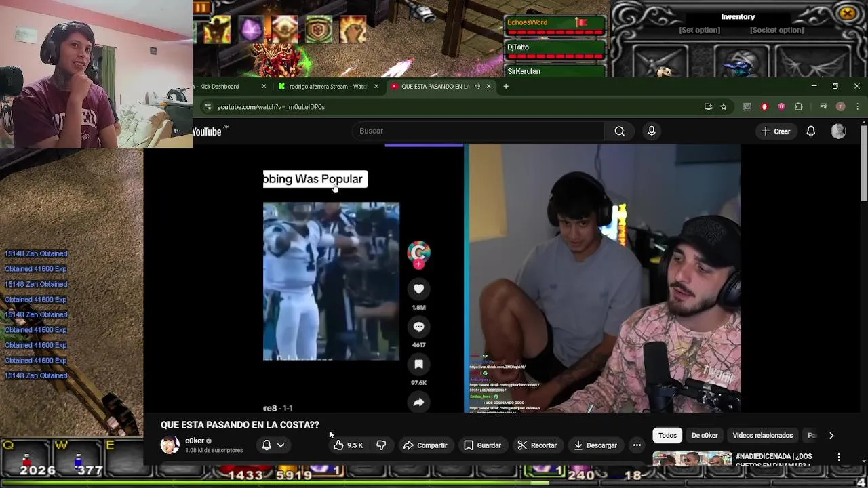Click the Crear button

click(x=776, y=131)
